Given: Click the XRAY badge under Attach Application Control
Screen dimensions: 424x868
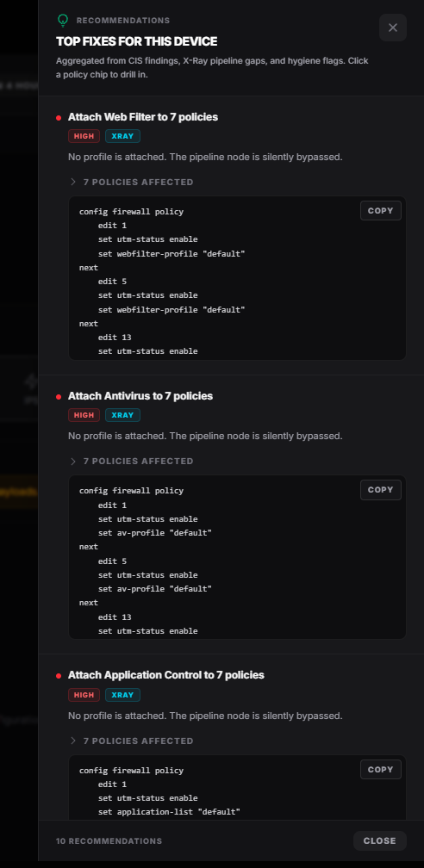Looking at the screenshot, I should click(x=122, y=695).
